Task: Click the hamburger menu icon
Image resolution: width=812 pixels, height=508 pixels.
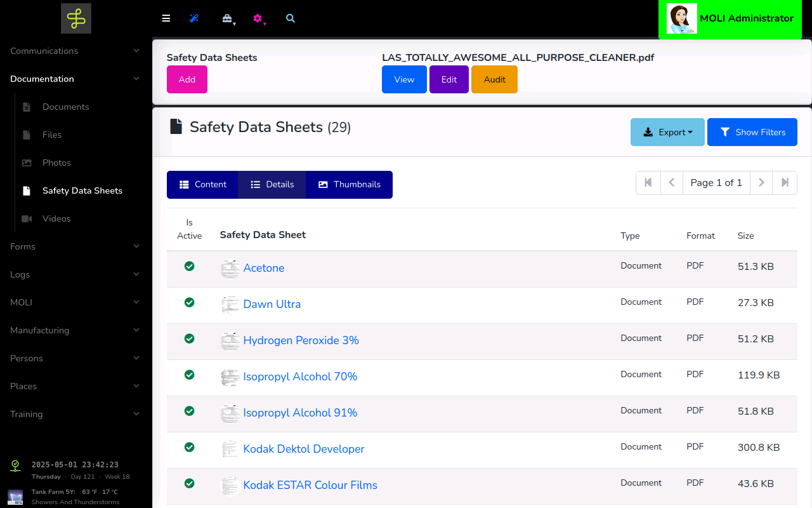Action: coord(166,18)
